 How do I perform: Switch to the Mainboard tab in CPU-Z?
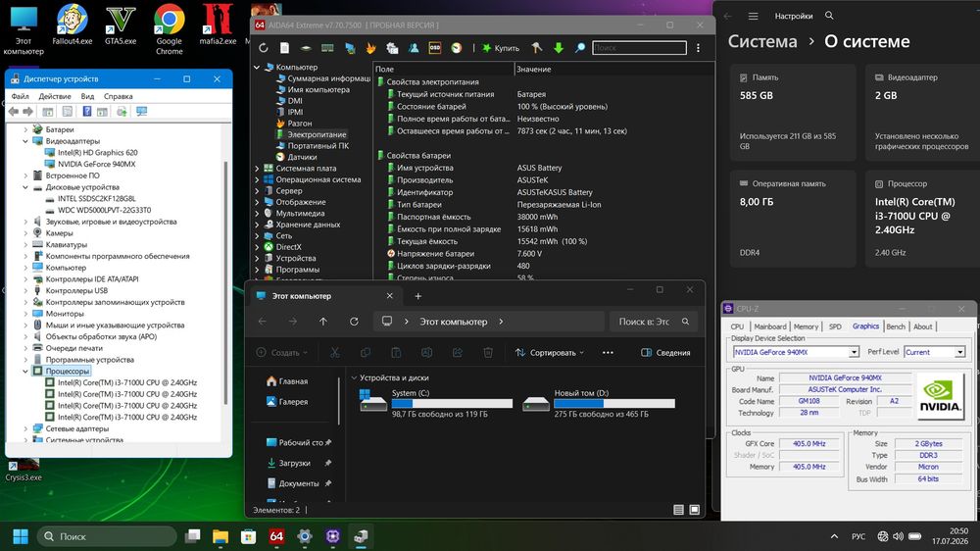770,326
